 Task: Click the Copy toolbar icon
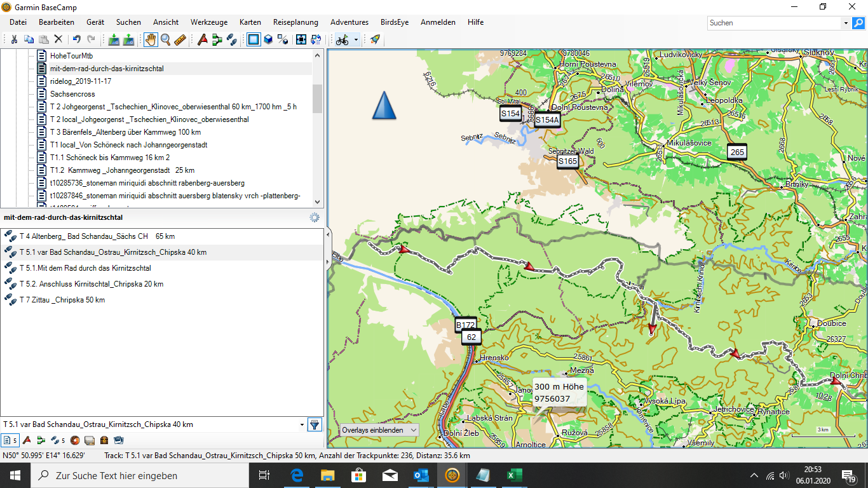point(29,39)
